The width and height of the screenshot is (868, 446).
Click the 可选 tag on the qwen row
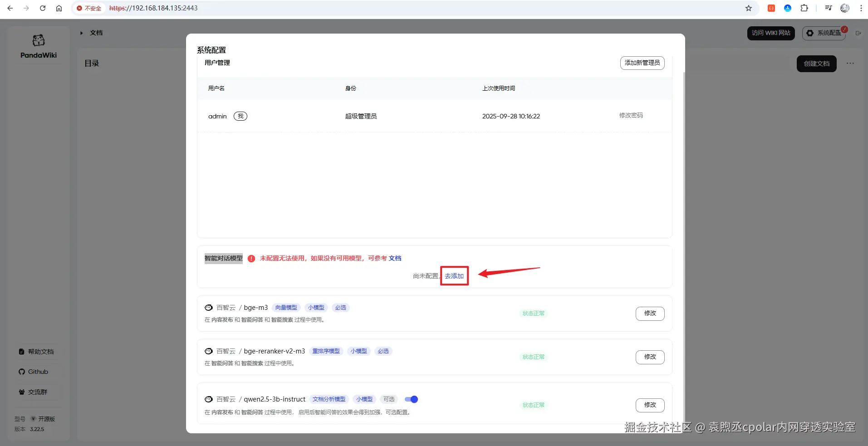pyautogui.click(x=389, y=399)
